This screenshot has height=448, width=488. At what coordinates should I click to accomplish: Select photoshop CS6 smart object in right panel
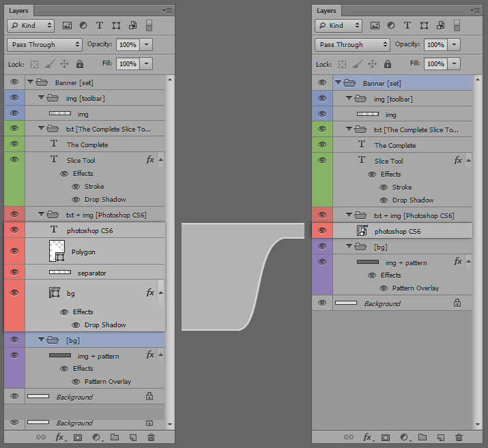[x=396, y=231]
